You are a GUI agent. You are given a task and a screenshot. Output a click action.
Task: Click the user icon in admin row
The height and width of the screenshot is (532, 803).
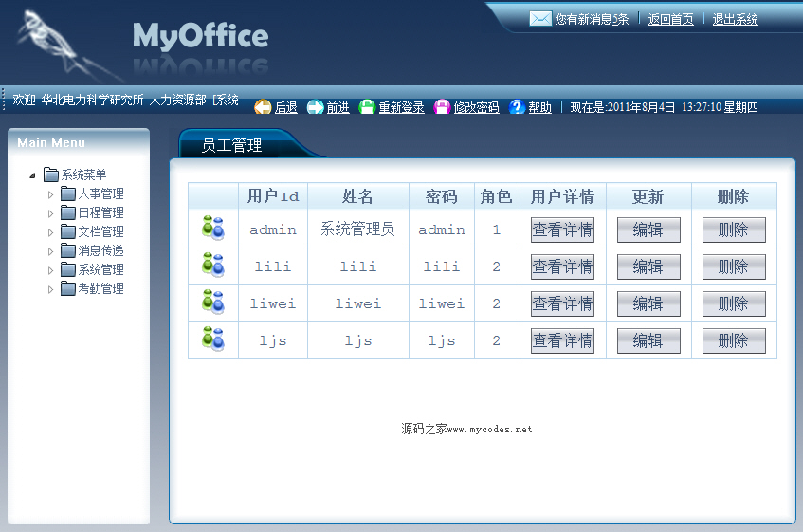213,229
